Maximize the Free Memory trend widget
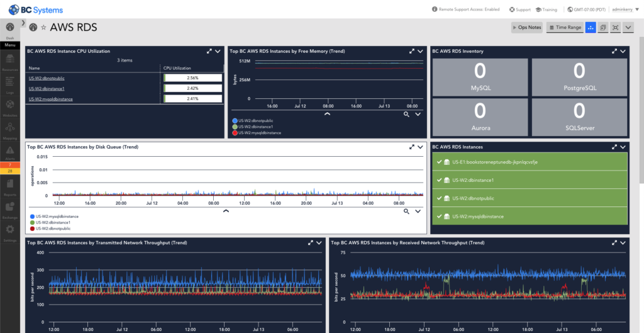Image resolution: width=644 pixels, height=333 pixels. click(412, 52)
